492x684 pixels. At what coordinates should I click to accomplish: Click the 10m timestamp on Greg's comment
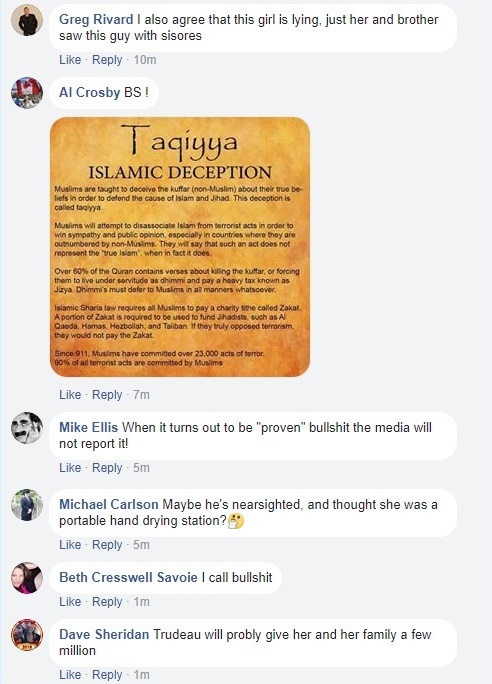pyautogui.click(x=145, y=60)
